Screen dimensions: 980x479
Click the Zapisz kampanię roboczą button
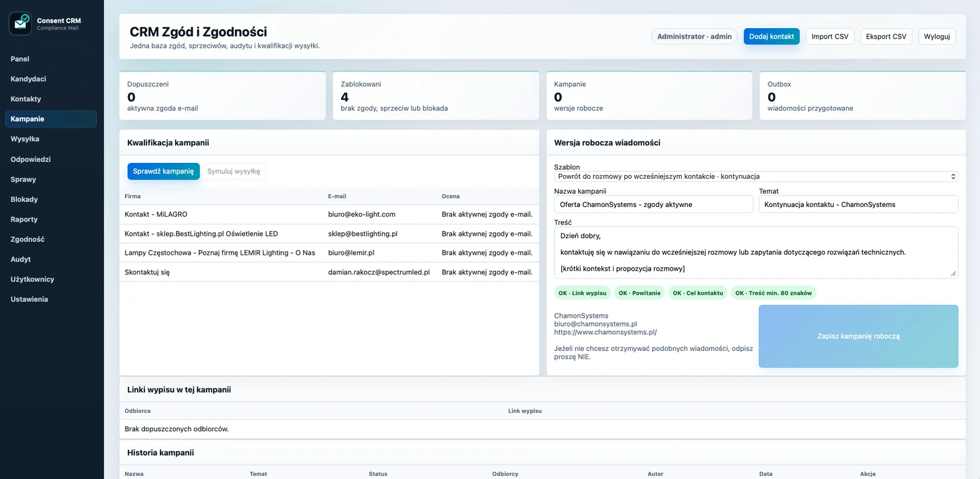[x=858, y=336]
